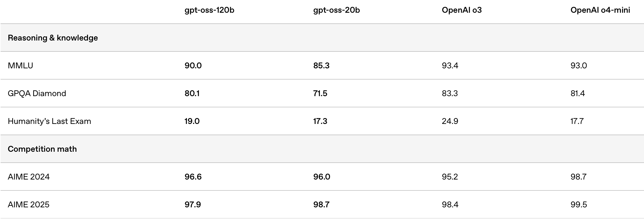The image size is (644, 223).
Task: Select OpenAI o4-mini's GPQA Diamond score 81.4
Action: click(578, 93)
